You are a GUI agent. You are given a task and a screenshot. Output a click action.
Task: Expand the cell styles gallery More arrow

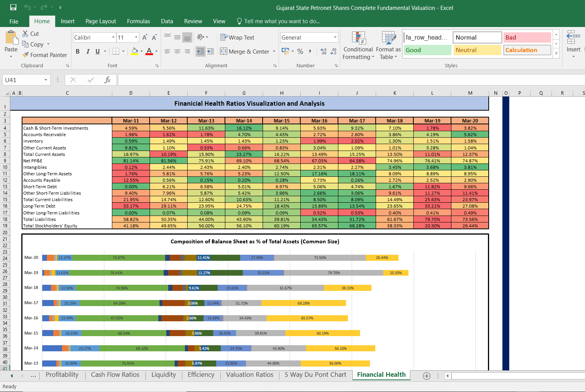[556, 53]
